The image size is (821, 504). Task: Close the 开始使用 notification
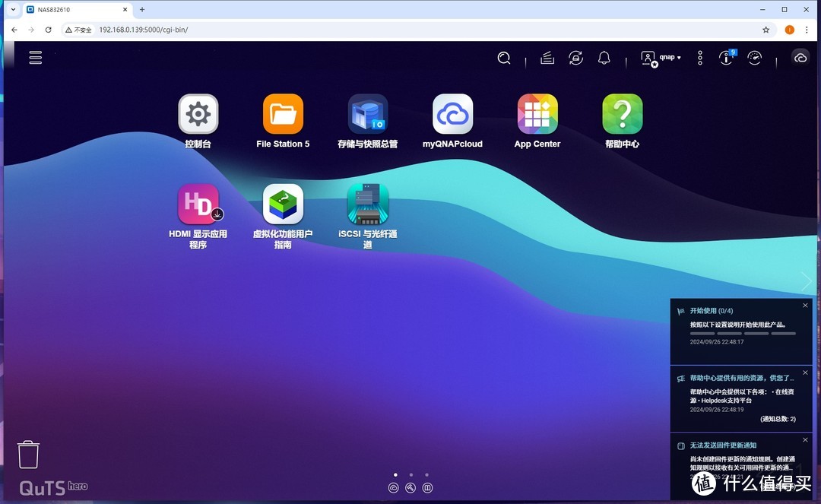pos(805,305)
